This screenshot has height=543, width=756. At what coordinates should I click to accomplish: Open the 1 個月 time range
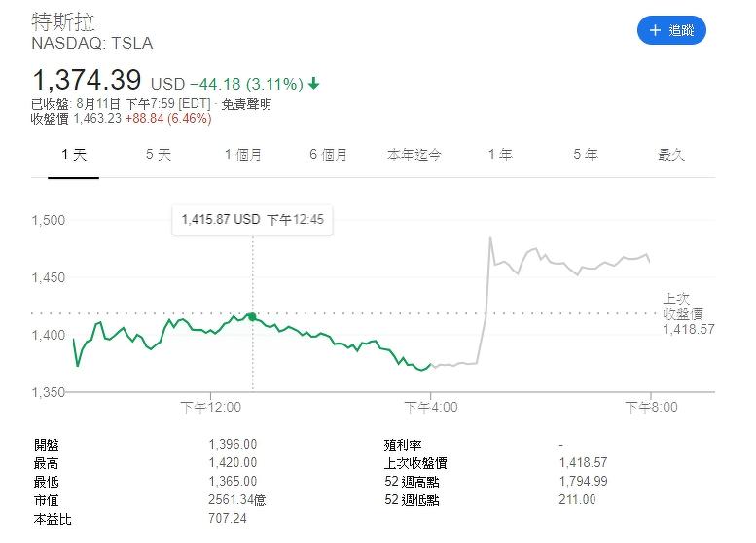coord(242,155)
